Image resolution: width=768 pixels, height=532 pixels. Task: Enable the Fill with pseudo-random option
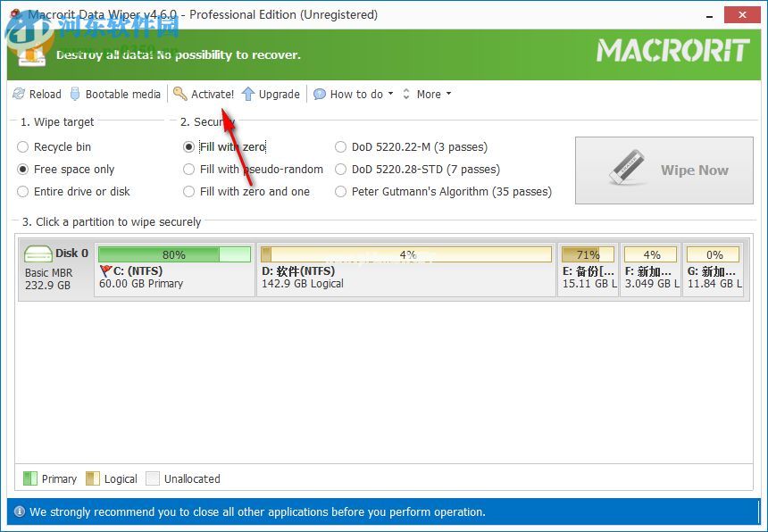pos(188,169)
